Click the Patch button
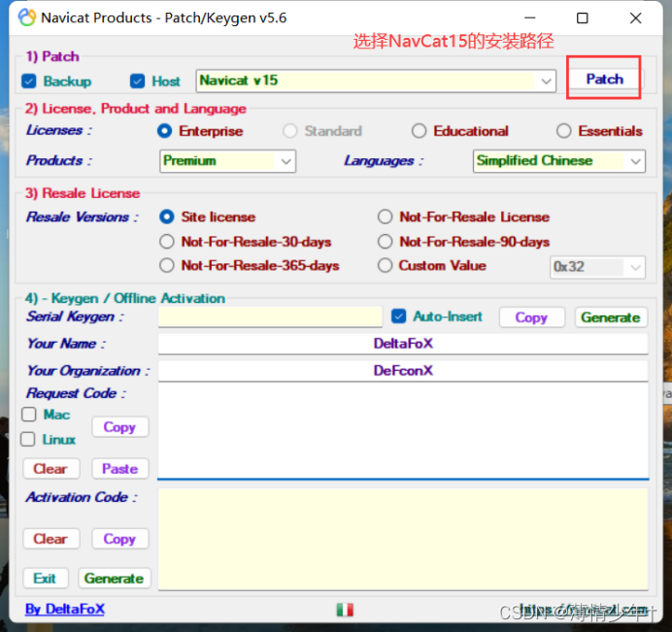 coord(604,79)
